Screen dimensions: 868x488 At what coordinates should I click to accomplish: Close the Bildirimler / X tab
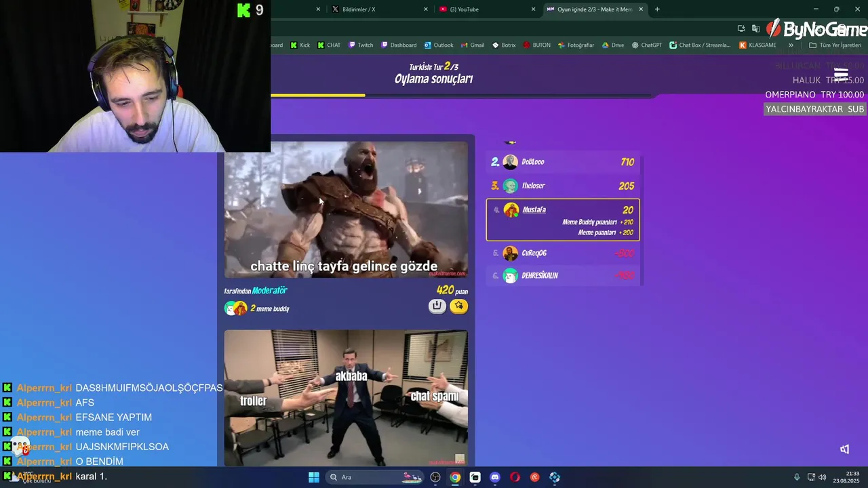[x=426, y=9]
